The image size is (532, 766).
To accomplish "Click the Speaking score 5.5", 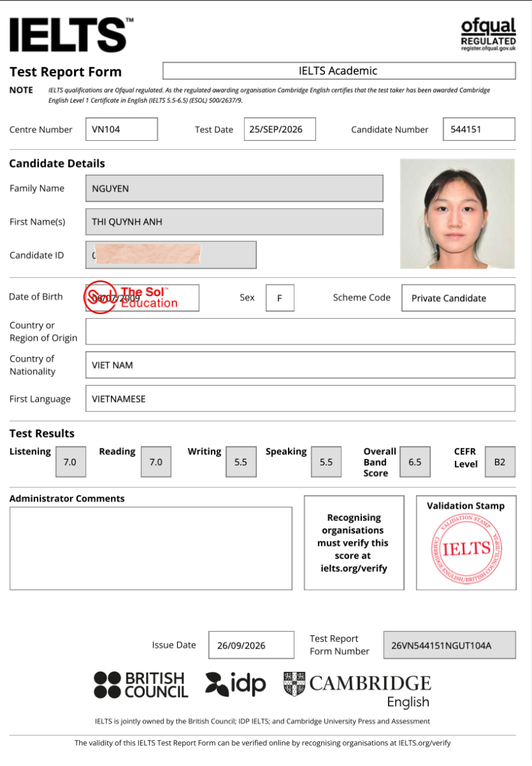I will [x=326, y=462].
